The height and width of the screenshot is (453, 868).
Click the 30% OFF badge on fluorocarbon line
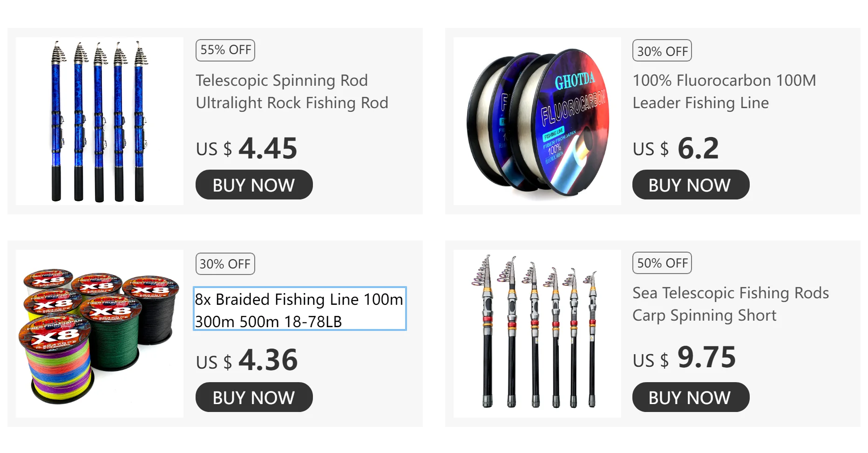tap(662, 50)
